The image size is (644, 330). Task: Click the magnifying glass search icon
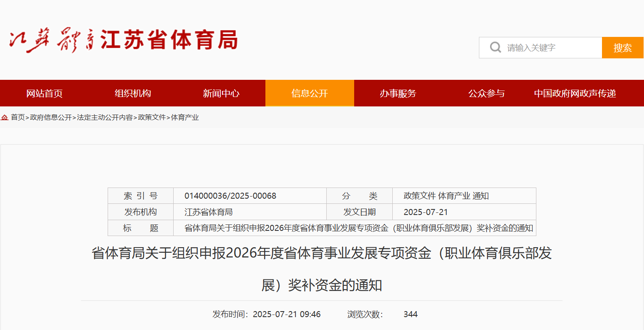pyautogui.click(x=495, y=47)
